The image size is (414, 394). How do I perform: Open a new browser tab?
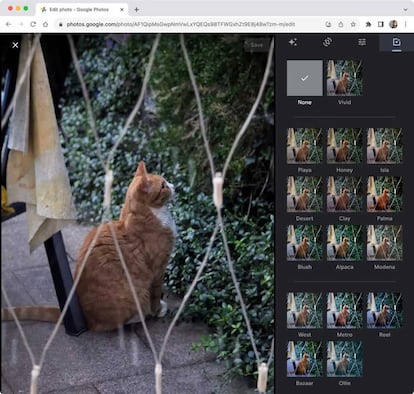point(136,9)
